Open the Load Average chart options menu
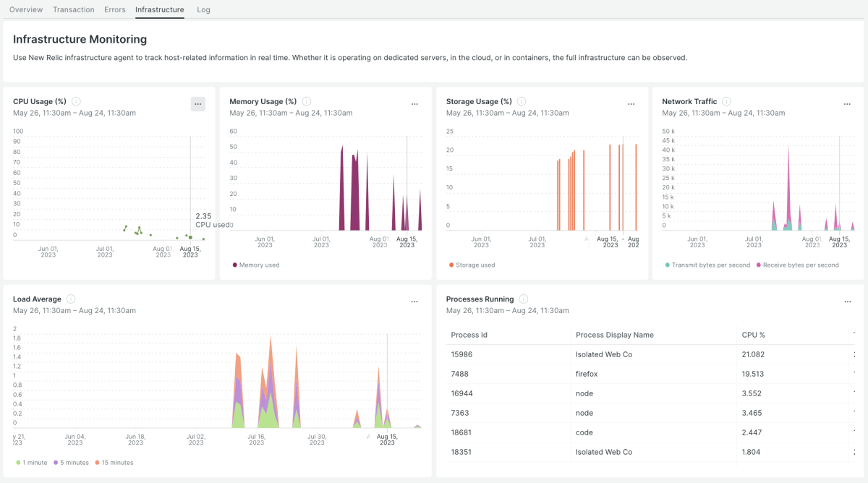Viewport: 868px width, 483px height. pyautogui.click(x=414, y=302)
